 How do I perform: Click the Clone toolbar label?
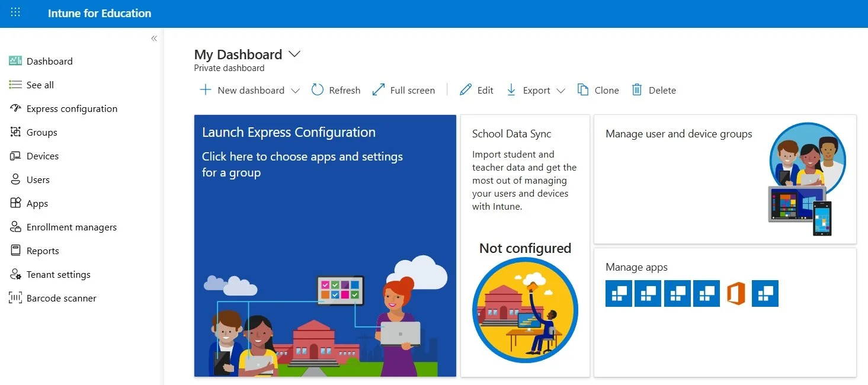607,90
